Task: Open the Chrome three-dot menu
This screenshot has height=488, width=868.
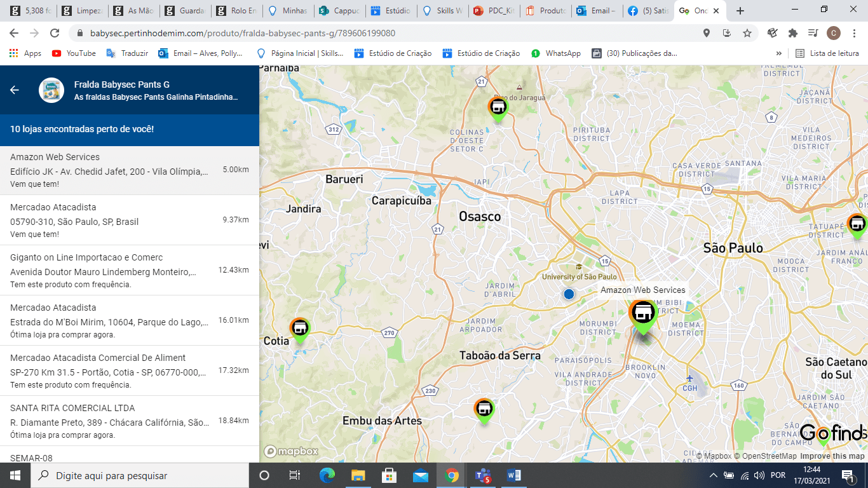Action: (x=854, y=33)
